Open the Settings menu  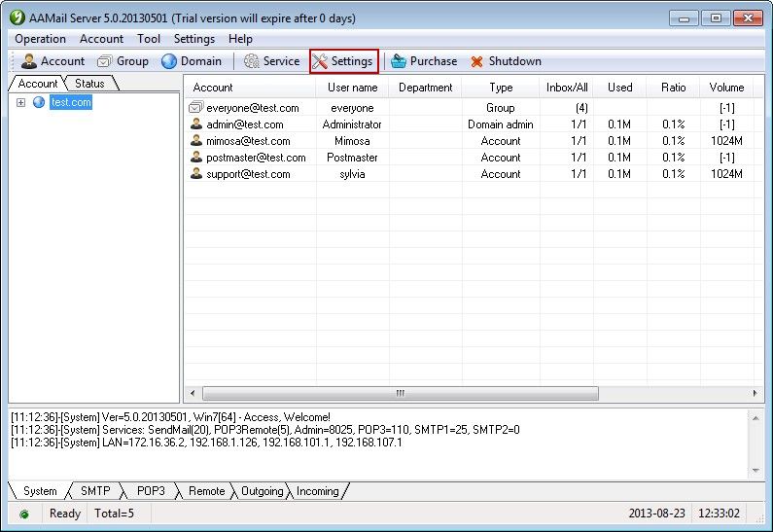[x=194, y=39]
